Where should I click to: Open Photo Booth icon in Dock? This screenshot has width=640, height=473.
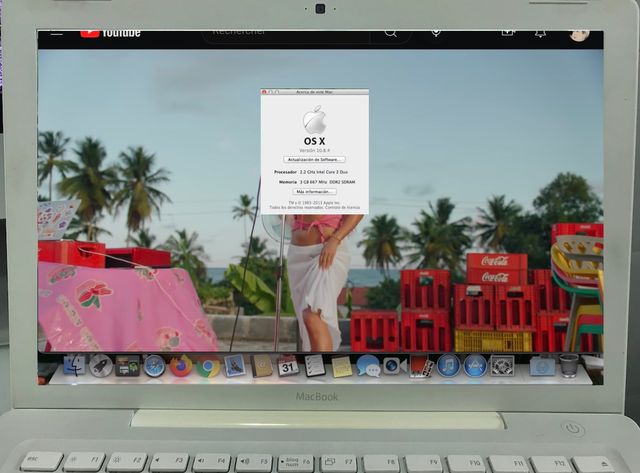[421, 366]
